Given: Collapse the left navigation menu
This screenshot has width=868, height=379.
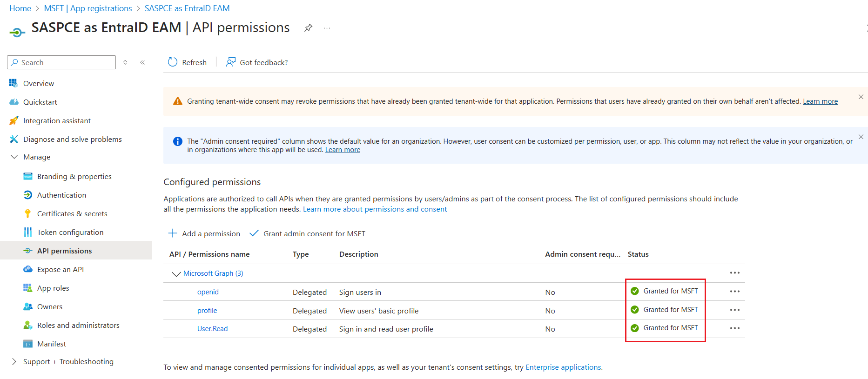Looking at the screenshot, I should point(142,62).
